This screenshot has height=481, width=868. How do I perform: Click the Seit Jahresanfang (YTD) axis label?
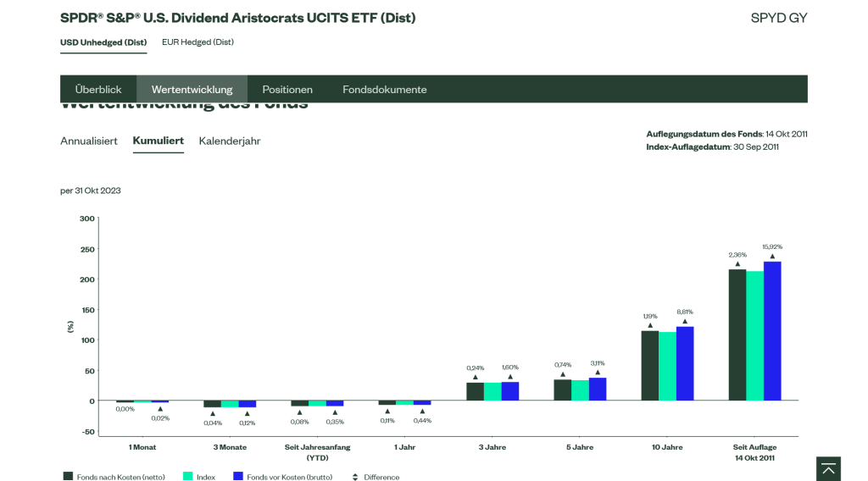[318, 452]
